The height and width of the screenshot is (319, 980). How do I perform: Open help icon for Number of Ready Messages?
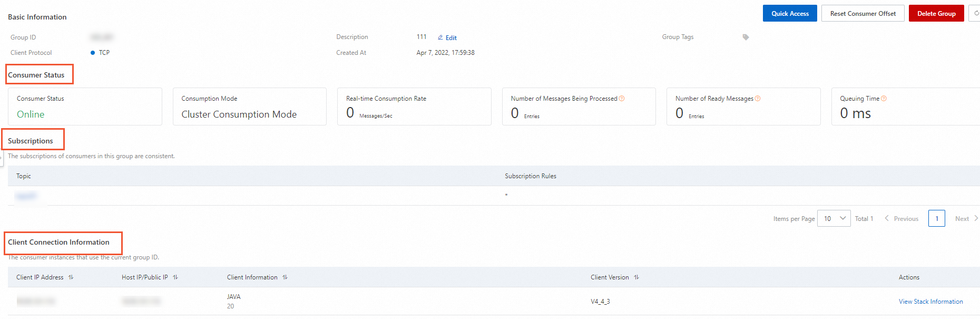click(758, 99)
